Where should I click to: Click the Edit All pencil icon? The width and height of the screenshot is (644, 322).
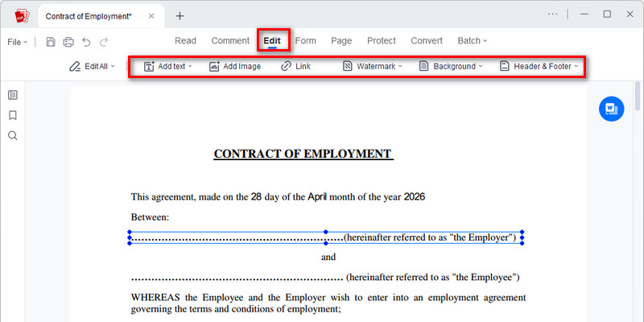click(x=75, y=67)
